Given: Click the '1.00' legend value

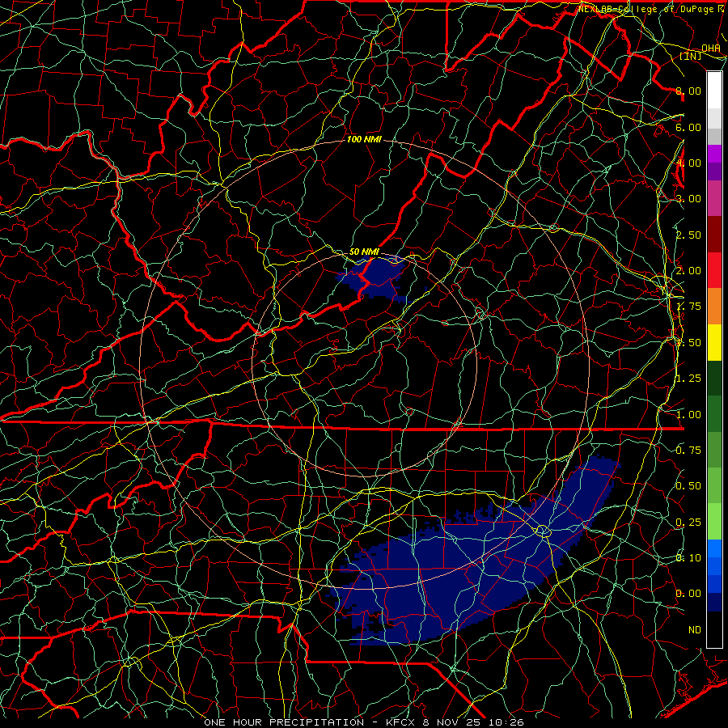Looking at the screenshot, I should coord(688,415).
